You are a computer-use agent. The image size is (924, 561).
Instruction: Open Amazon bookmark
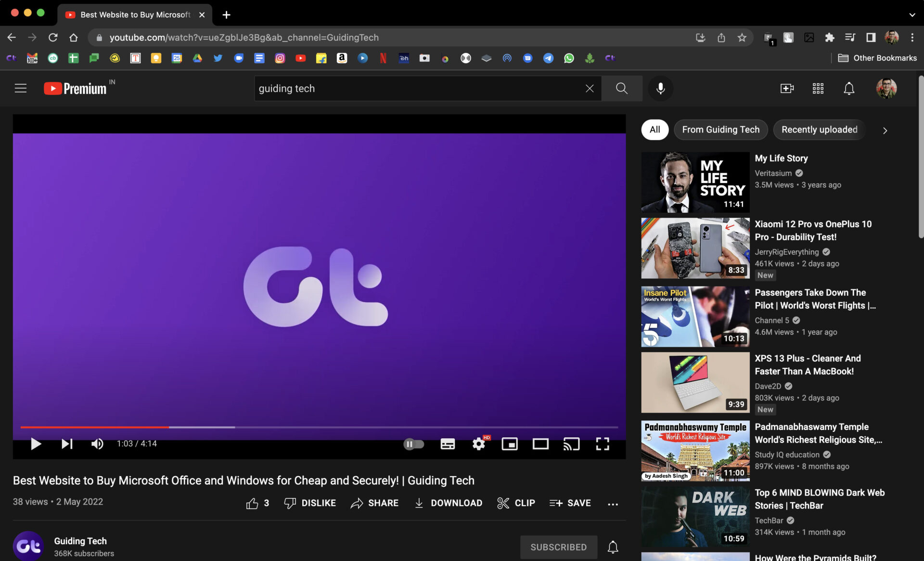342,58
